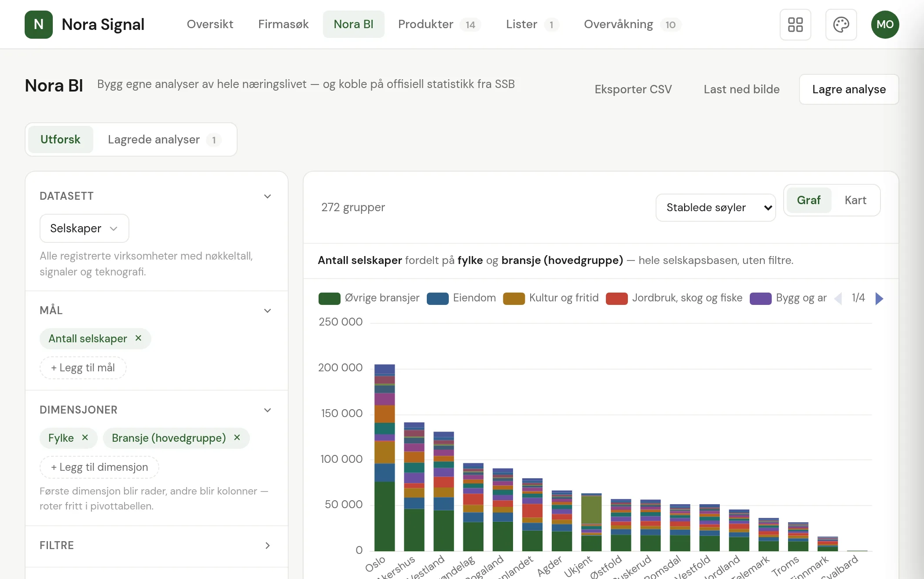
Task: Click the Troms stacked bar
Action: (798, 537)
